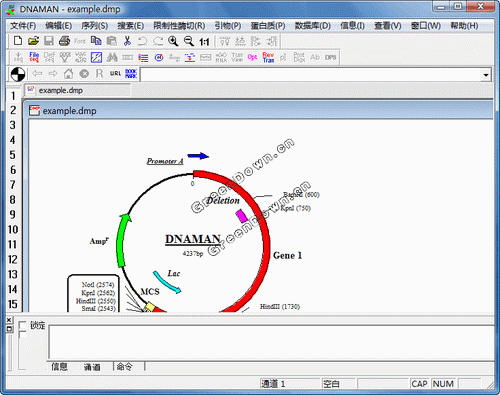Click the Rev Tran reverse translation icon
This screenshot has width=500, height=395.
pyautogui.click(x=268, y=57)
